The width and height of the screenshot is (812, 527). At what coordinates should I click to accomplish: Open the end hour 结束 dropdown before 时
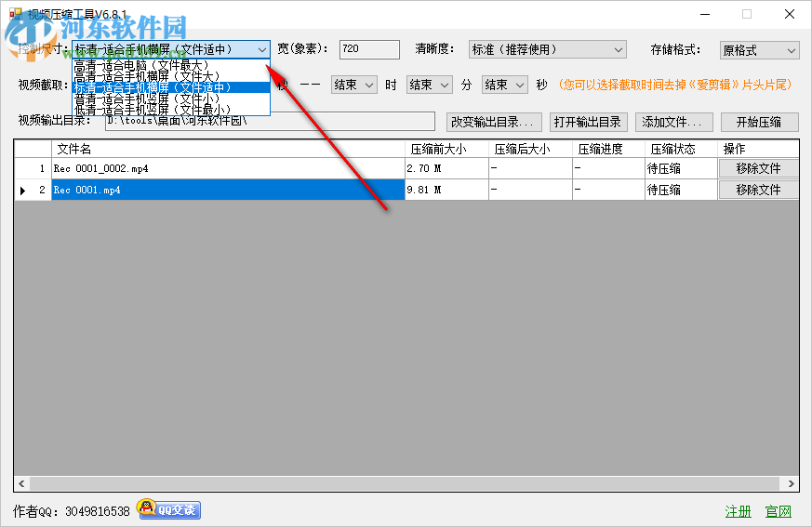(x=353, y=85)
